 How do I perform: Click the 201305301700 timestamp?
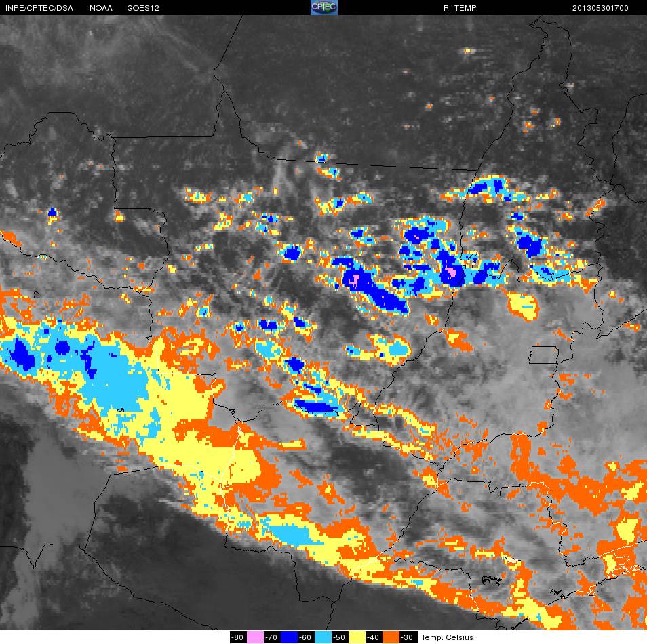point(600,8)
